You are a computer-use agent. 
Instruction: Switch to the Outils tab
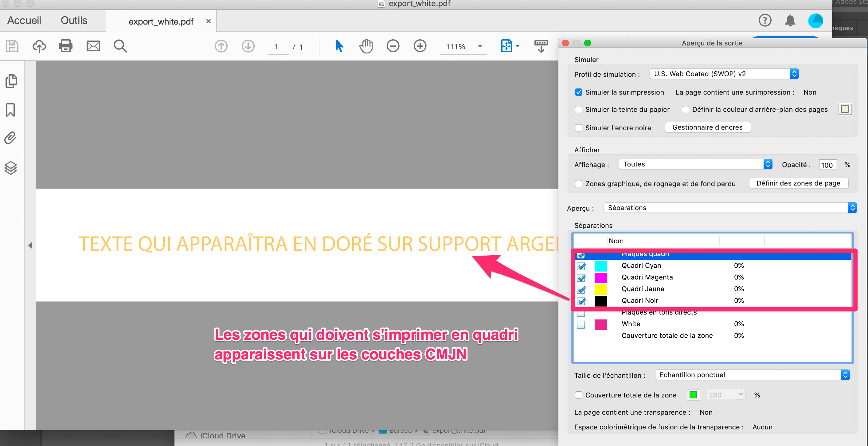point(74,20)
